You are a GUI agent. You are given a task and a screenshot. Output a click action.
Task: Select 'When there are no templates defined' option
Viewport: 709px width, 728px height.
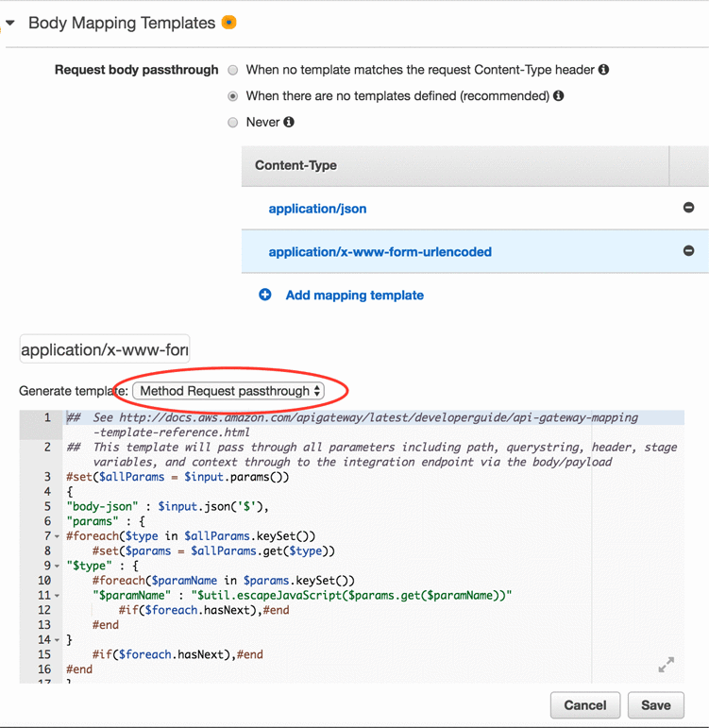[232, 96]
